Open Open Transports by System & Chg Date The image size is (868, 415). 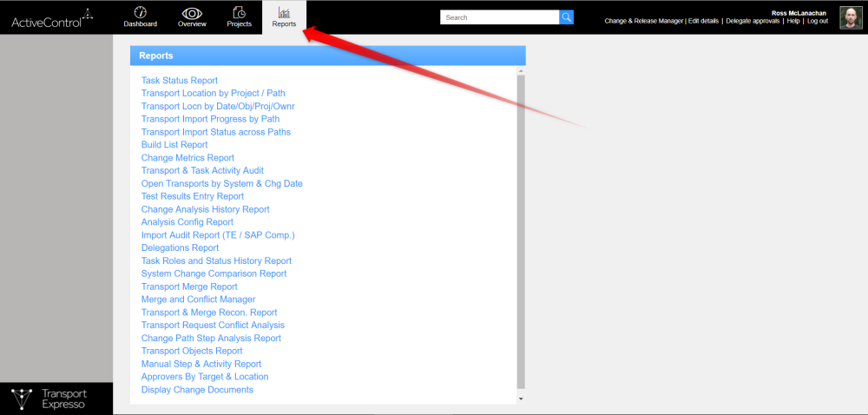pyautogui.click(x=222, y=183)
